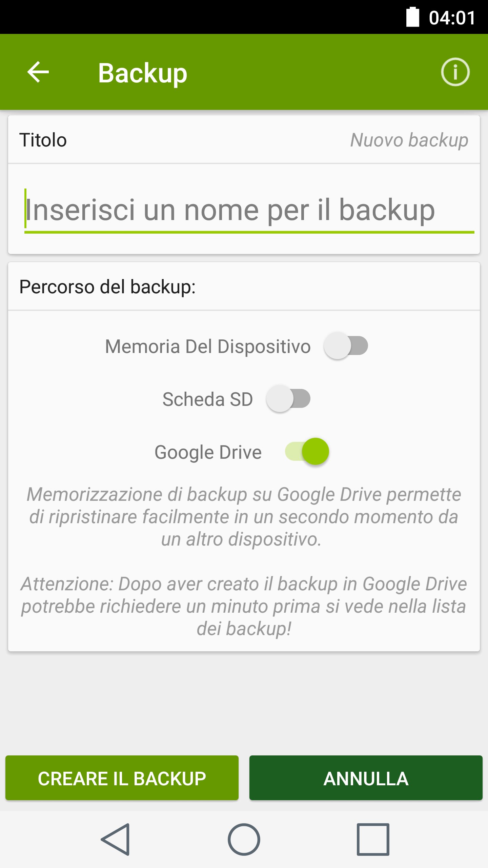Focus the backup name input field

tap(249, 210)
